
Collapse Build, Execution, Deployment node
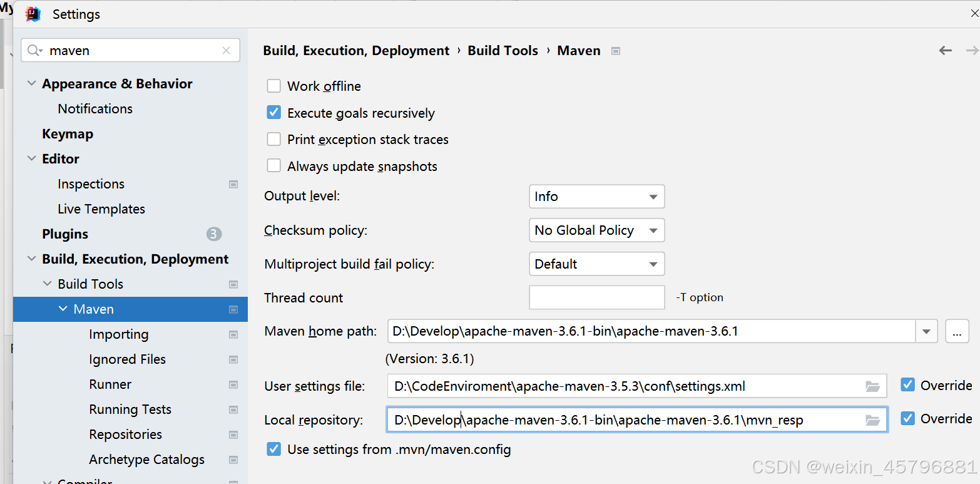(32, 259)
